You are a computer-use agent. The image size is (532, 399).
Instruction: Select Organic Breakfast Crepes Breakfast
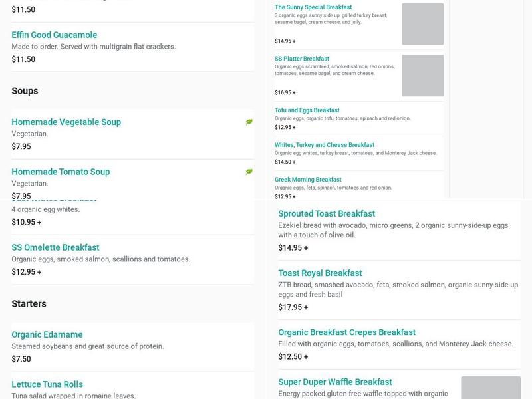point(346,332)
